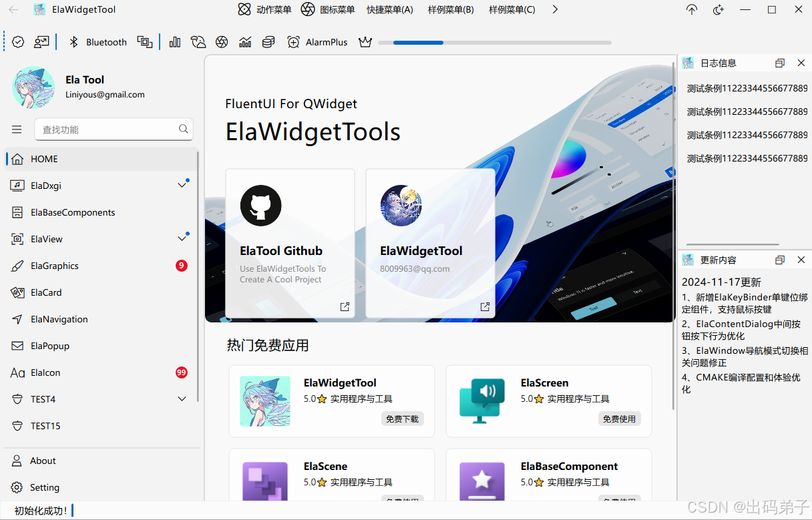Click external-link icon on ElaTool Github card

(345, 307)
